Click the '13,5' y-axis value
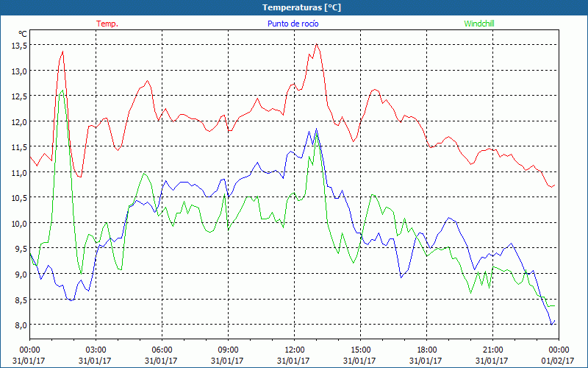The width and height of the screenshot is (588, 368). click(x=19, y=46)
